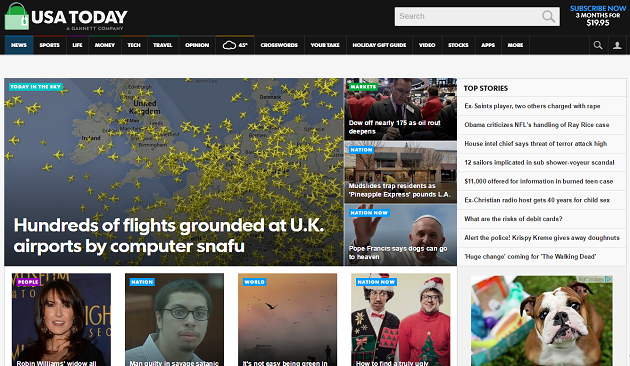
Task: Click the TODAY IN THE SKY tag
Action: click(36, 87)
